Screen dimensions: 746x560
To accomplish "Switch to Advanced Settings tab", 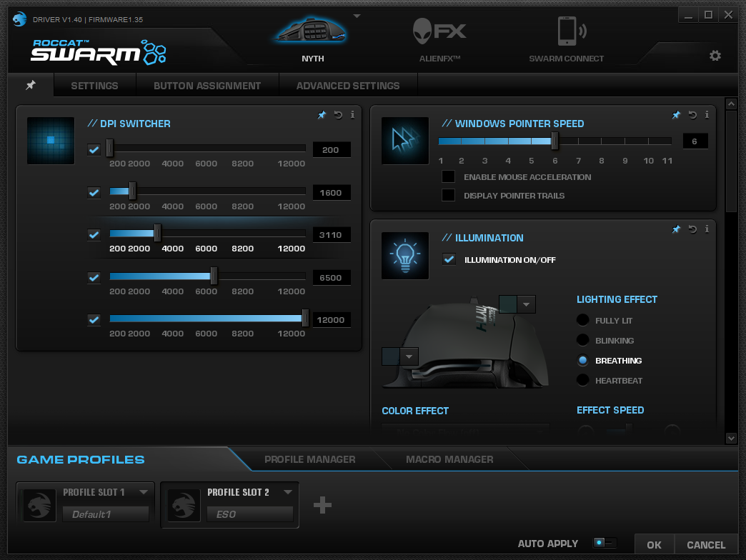I will pos(348,86).
